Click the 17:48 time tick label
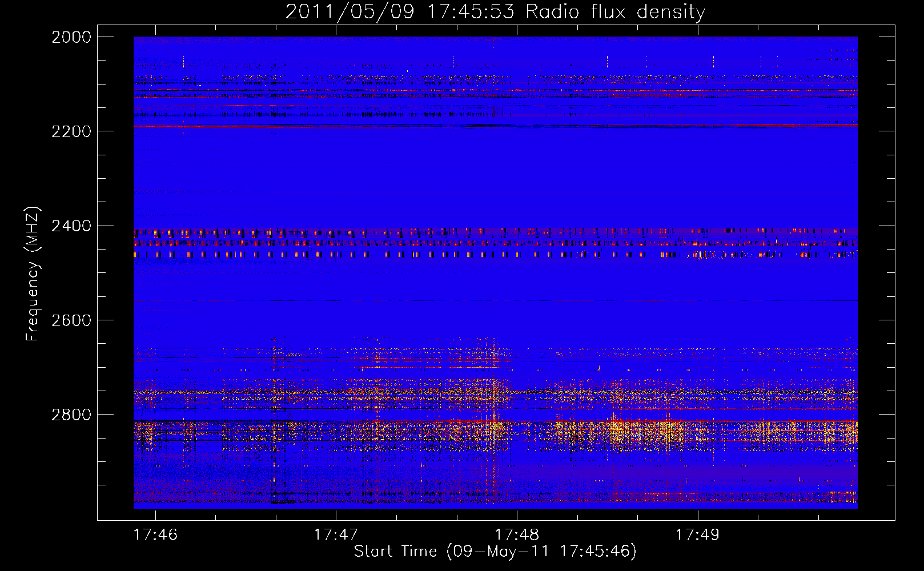Screen dimensions: 924x571 pyautogui.click(x=517, y=534)
